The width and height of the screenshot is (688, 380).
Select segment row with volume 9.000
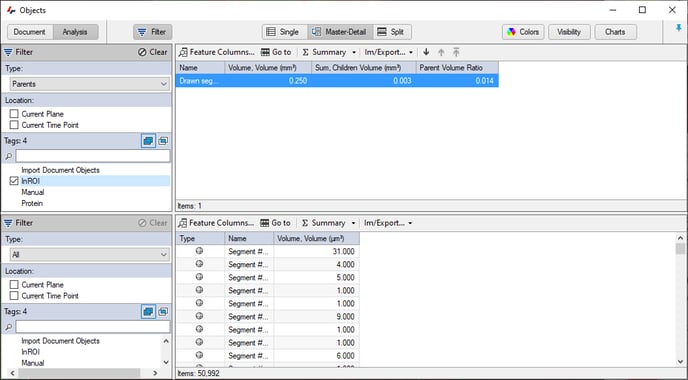tap(268, 316)
